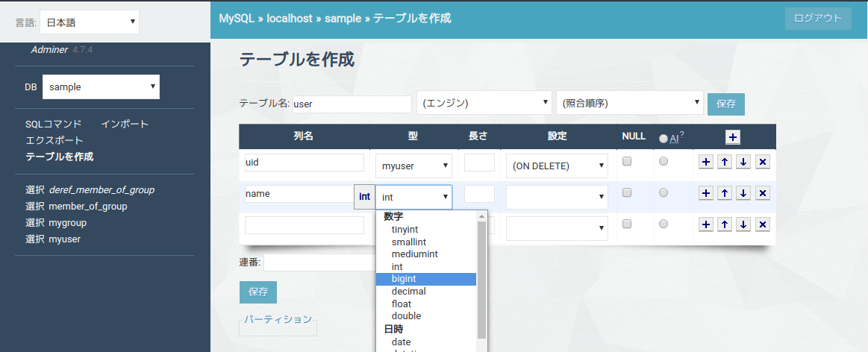The height and width of the screenshot is (352, 868).
Task: Open the DB dropdown showing sample
Action: (101, 87)
